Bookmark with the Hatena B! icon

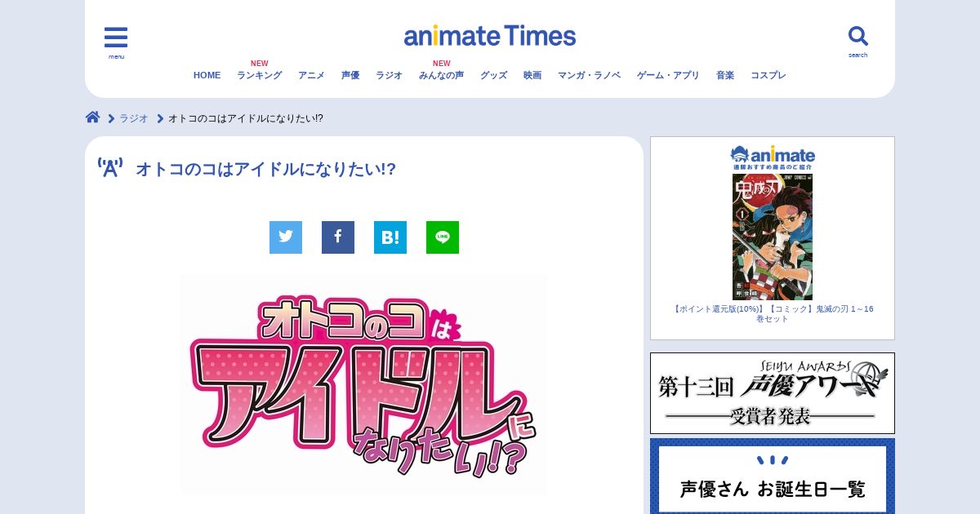click(390, 237)
